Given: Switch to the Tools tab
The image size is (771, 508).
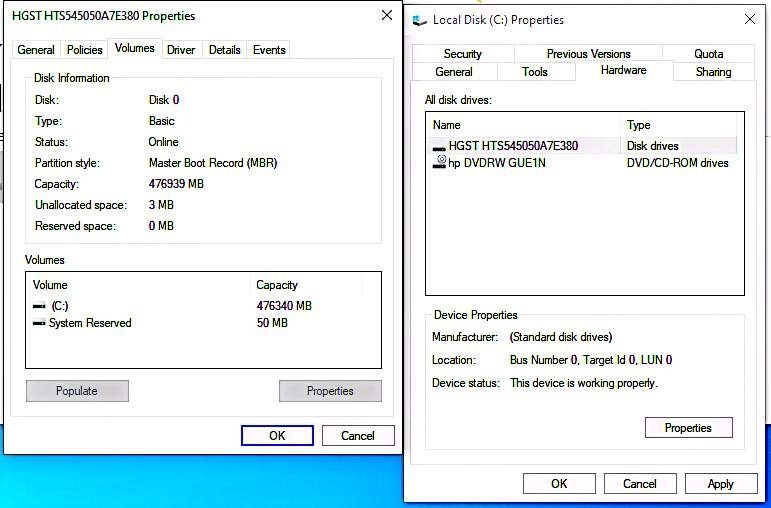Looking at the screenshot, I should click(535, 72).
